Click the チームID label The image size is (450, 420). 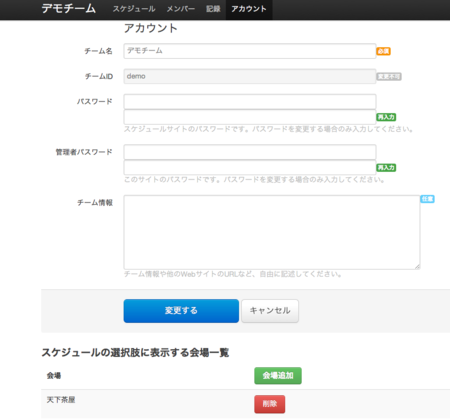(x=99, y=76)
